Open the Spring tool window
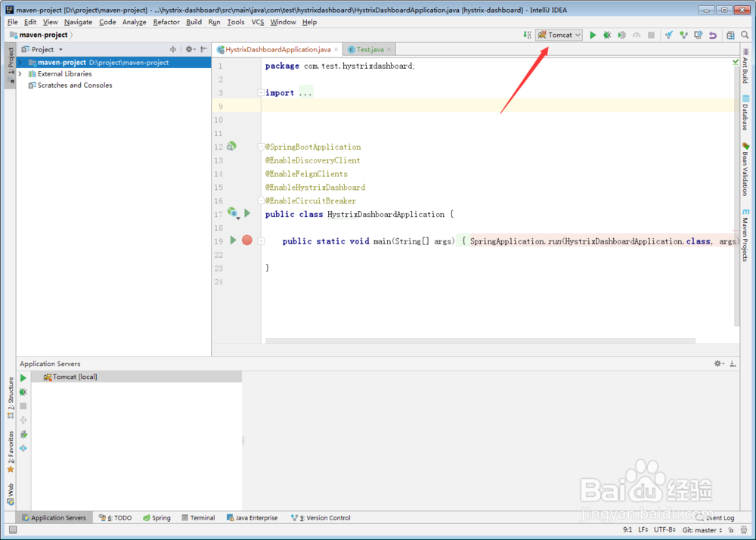Viewport: 756px width, 540px height. tap(156, 518)
